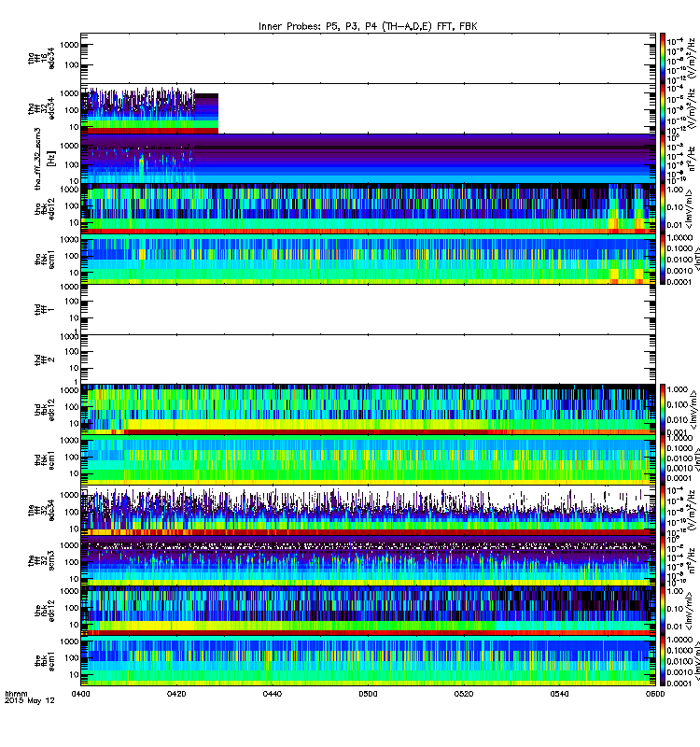Screen dimensions: 700x747
Task: Click the 0440 time axis label
Action: (273, 694)
